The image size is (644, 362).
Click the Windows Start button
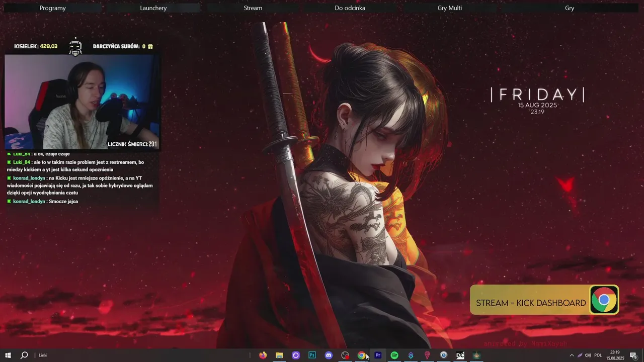pyautogui.click(x=8, y=355)
